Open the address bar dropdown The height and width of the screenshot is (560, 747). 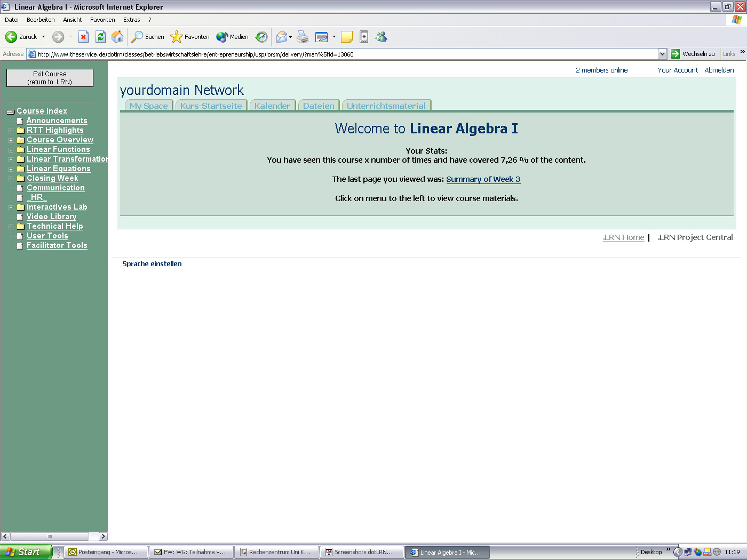pyautogui.click(x=662, y=53)
